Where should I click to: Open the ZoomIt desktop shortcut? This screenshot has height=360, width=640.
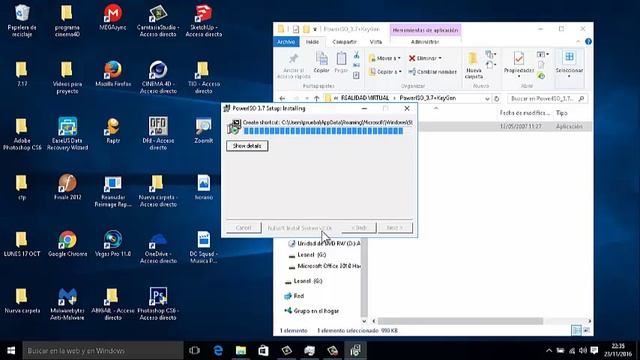[203, 131]
